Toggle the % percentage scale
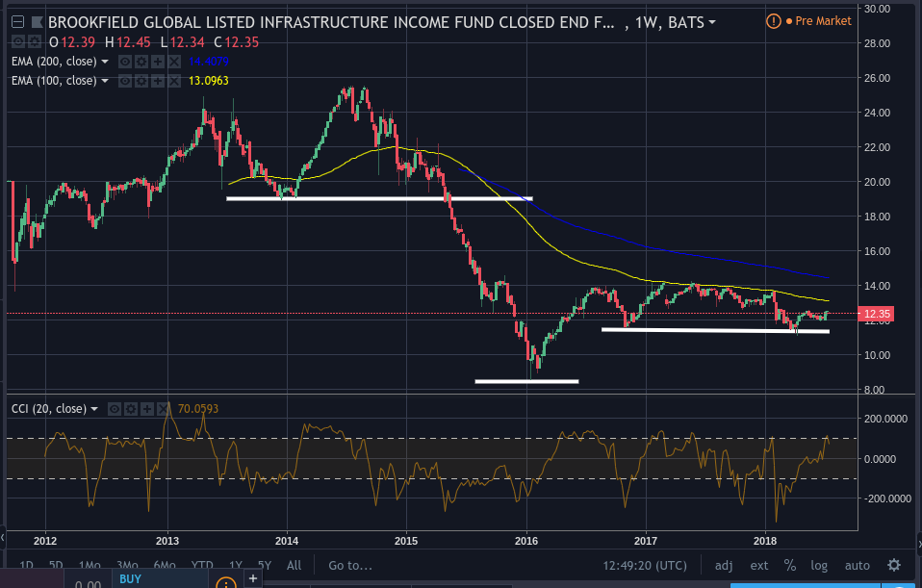922x588 pixels. [790, 565]
